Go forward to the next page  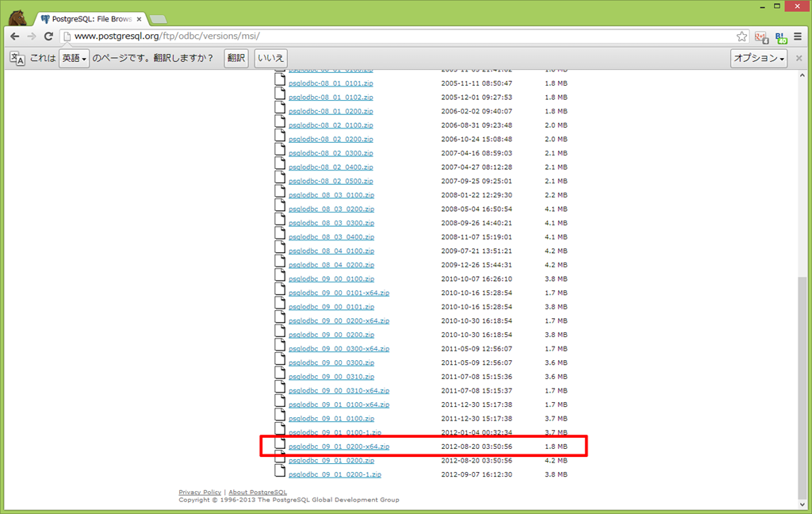click(x=32, y=36)
